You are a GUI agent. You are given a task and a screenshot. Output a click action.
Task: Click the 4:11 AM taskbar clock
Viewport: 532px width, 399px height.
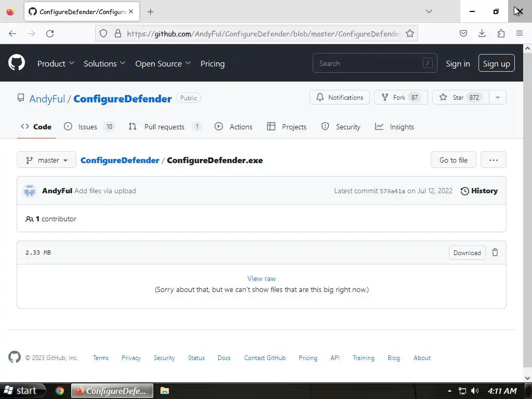click(x=502, y=391)
